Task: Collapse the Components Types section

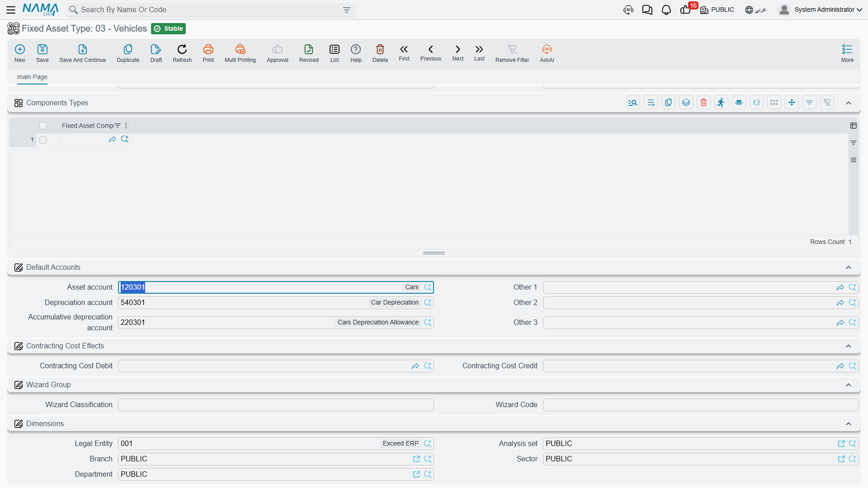Action: point(849,103)
